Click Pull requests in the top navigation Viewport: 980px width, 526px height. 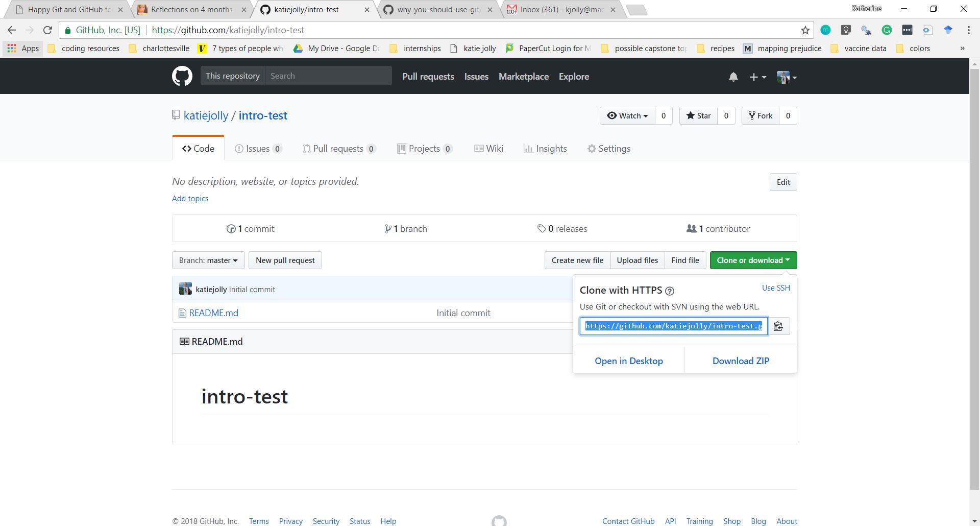click(x=428, y=77)
